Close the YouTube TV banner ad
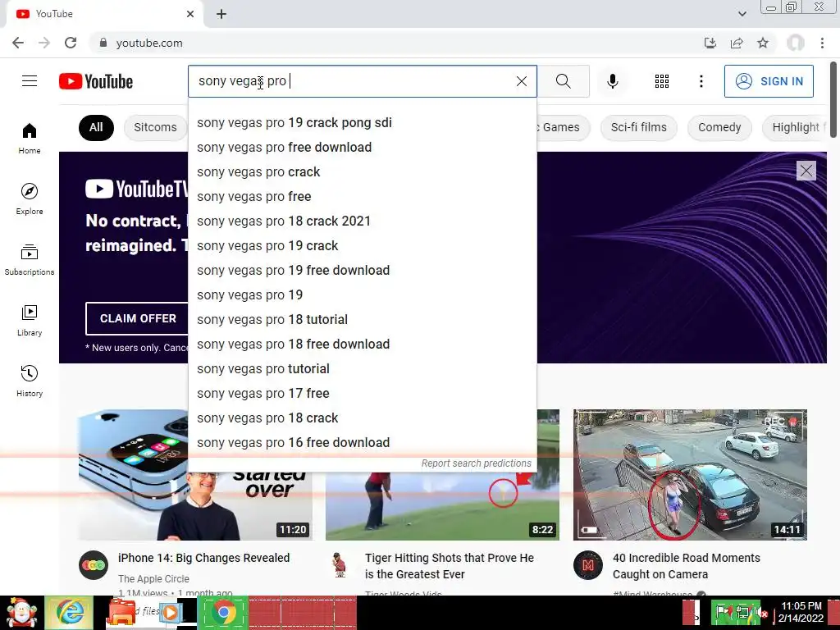Image resolution: width=840 pixels, height=630 pixels. point(806,171)
